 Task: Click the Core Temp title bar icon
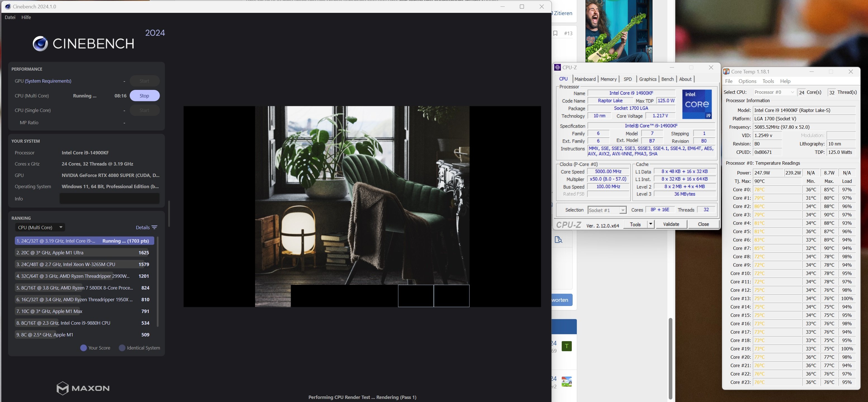point(727,72)
